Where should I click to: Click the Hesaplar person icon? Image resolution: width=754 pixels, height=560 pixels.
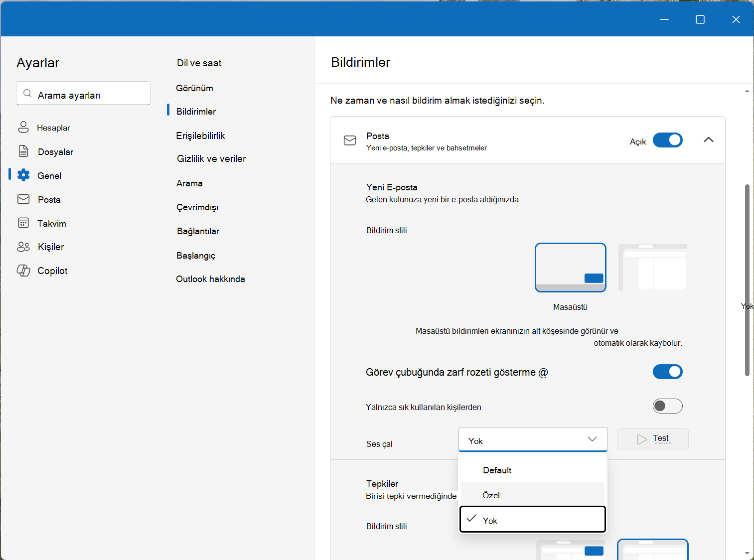point(23,127)
